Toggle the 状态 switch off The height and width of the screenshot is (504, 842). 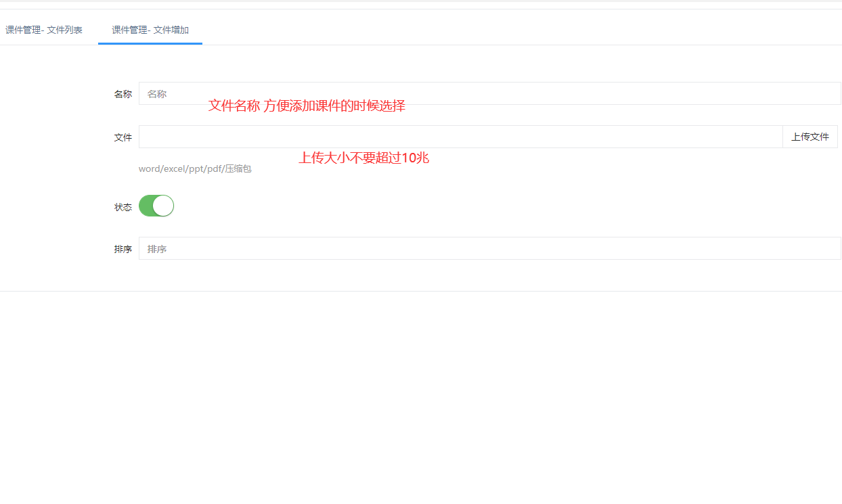(x=156, y=206)
